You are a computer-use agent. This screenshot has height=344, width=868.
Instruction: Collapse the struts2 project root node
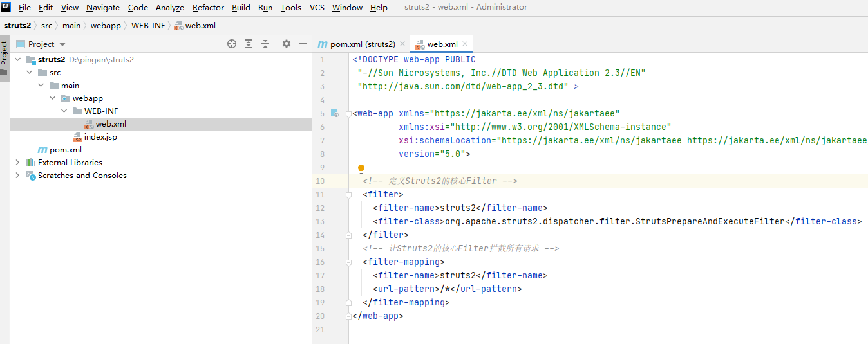(x=18, y=60)
